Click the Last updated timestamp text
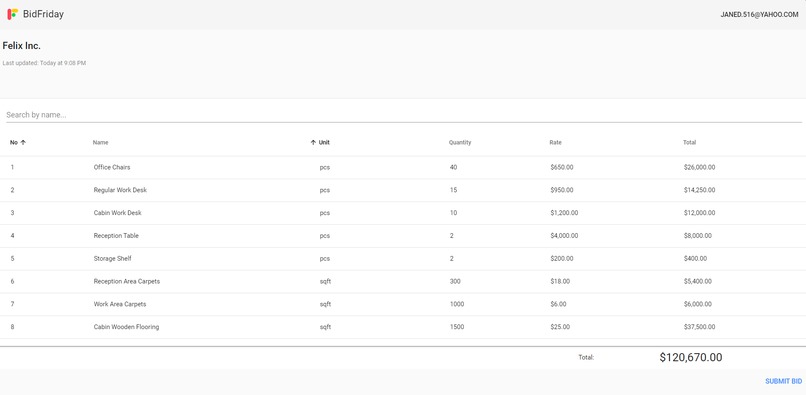806x395 pixels. (x=44, y=63)
